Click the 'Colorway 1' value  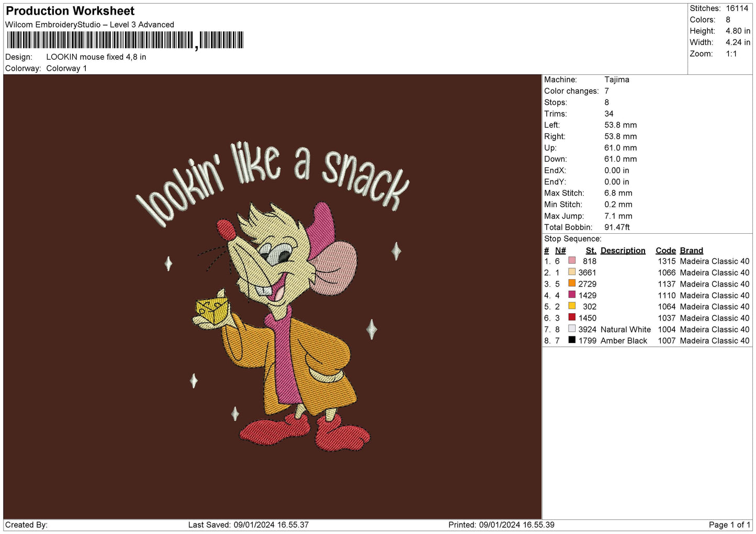(66, 69)
